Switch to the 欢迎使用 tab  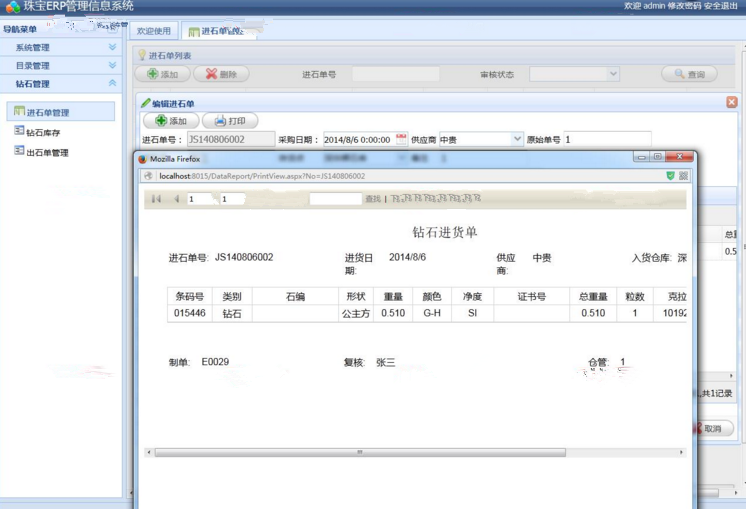point(154,31)
